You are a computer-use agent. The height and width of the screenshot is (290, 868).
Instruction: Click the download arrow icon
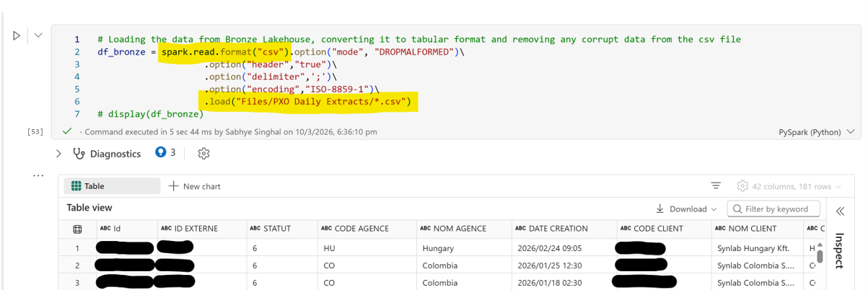click(660, 209)
